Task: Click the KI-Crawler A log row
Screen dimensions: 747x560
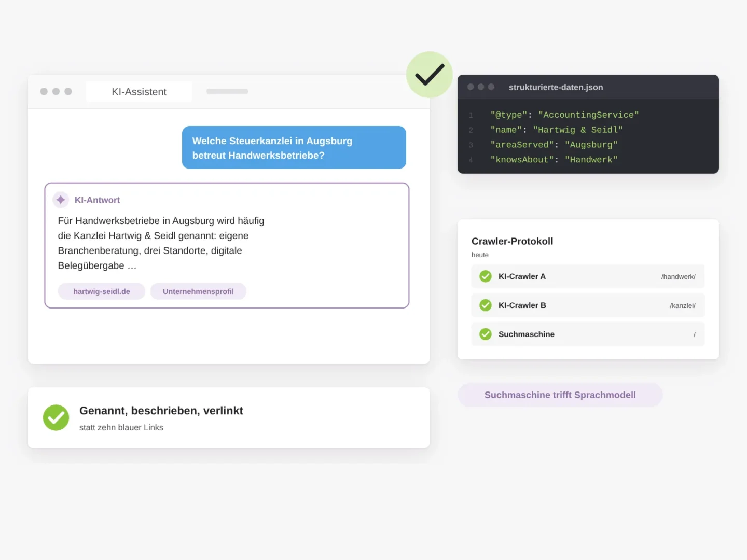Action: coord(588,276)
